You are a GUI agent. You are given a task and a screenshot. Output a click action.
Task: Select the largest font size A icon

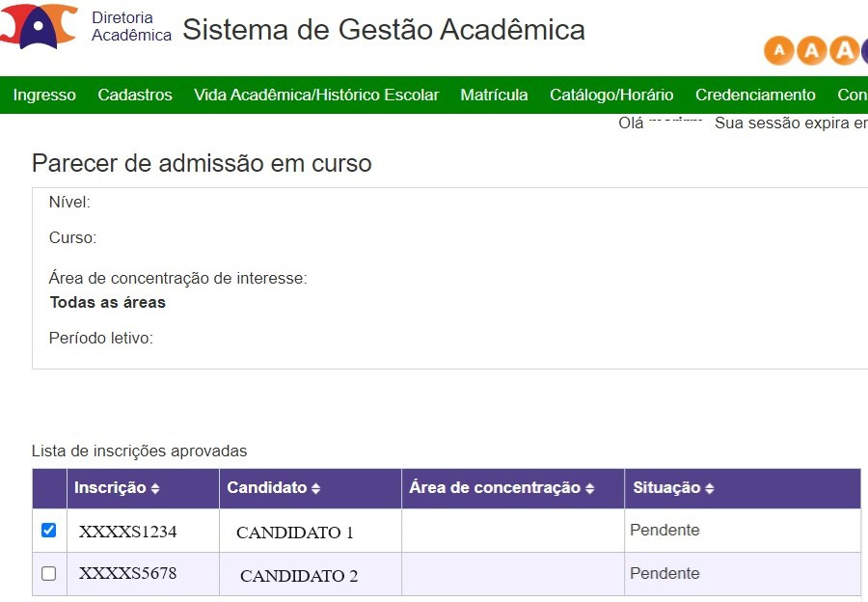[x=844, y=50]
